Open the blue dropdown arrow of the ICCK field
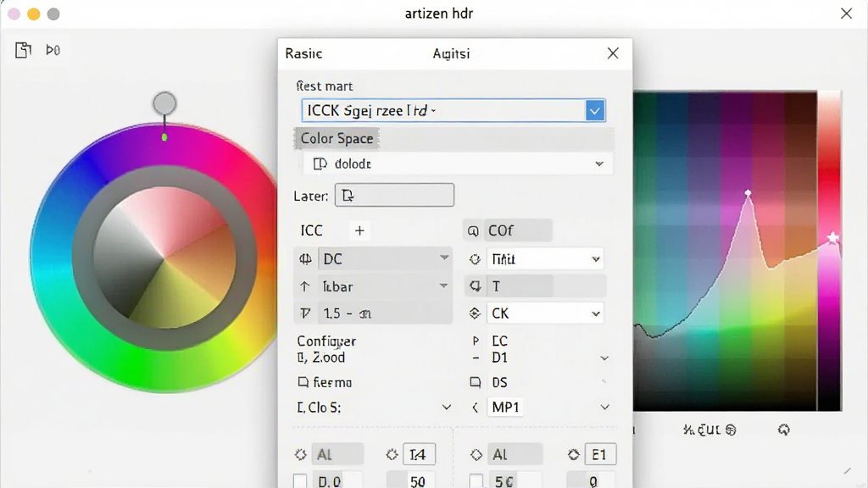 (595, 111)
